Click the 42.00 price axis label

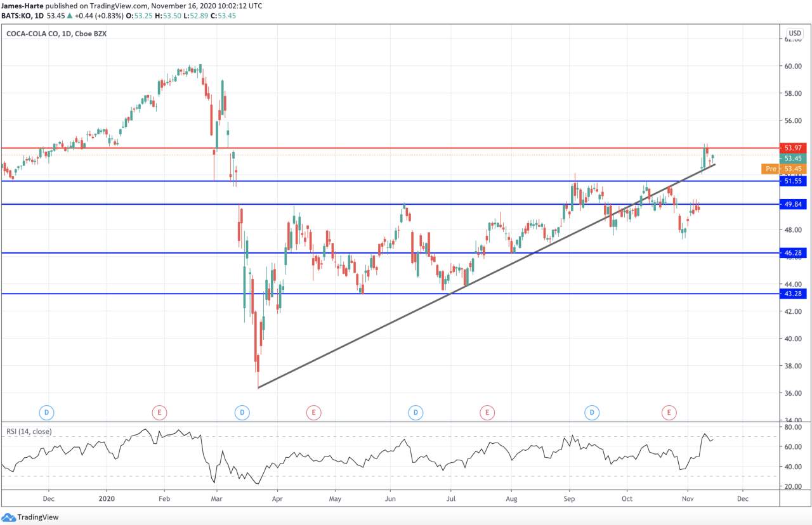(x=793, y=311)
